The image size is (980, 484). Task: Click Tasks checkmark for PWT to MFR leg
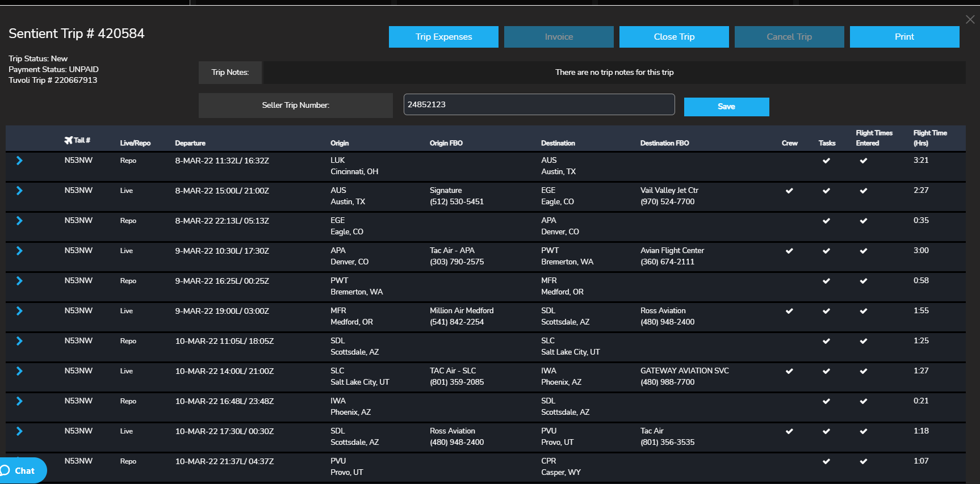pyautogui.click(x=826, y=281)
